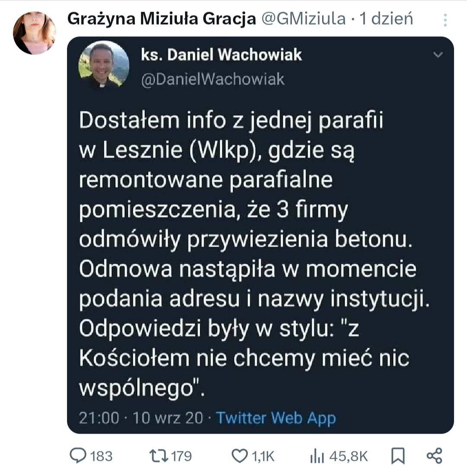Click the @DanielWachowiak handle
467x476 pixels.
(x=213, y=80)
